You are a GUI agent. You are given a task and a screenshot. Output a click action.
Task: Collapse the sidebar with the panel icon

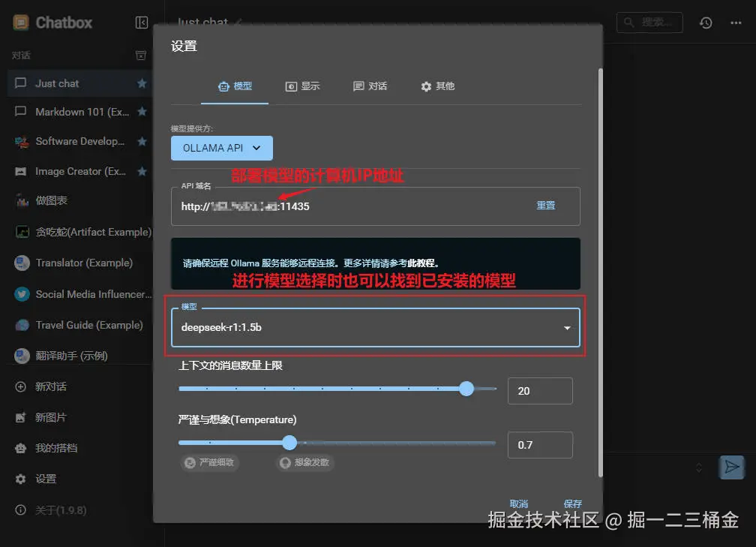pos(141,23)
